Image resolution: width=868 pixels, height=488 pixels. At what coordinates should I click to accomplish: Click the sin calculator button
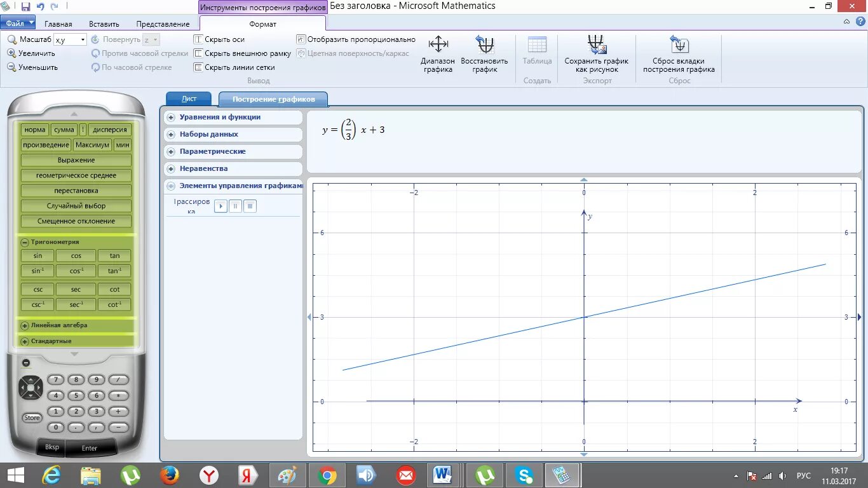point(37,255)
